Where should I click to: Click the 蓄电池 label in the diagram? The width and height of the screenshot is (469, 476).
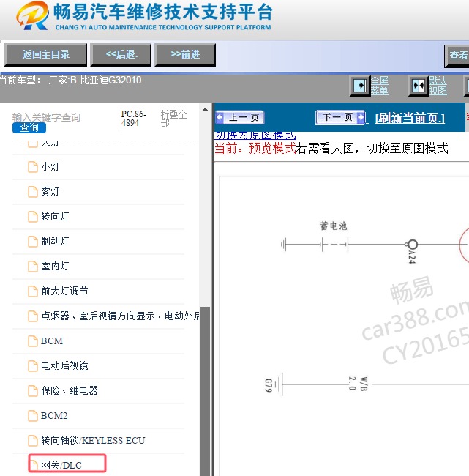point(334,226)
